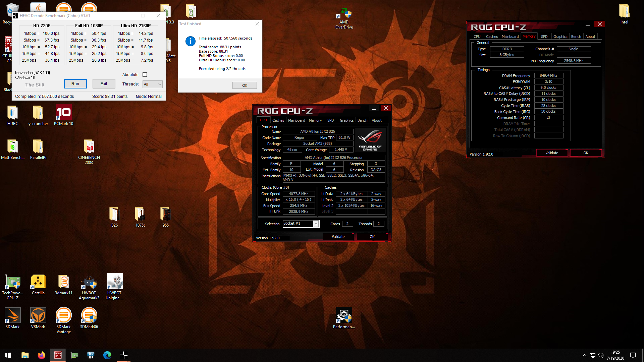
Task: Open the B26 folder icon
Action: coord(114,217)
